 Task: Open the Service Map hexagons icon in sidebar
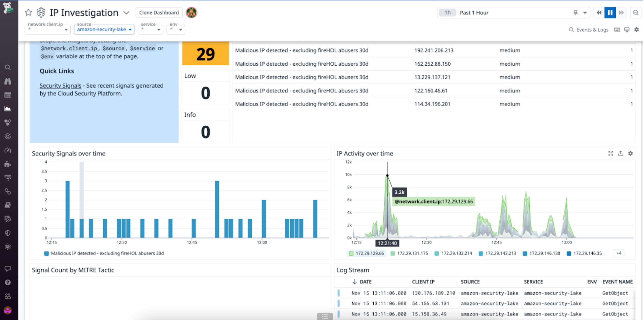pos(8,122)
